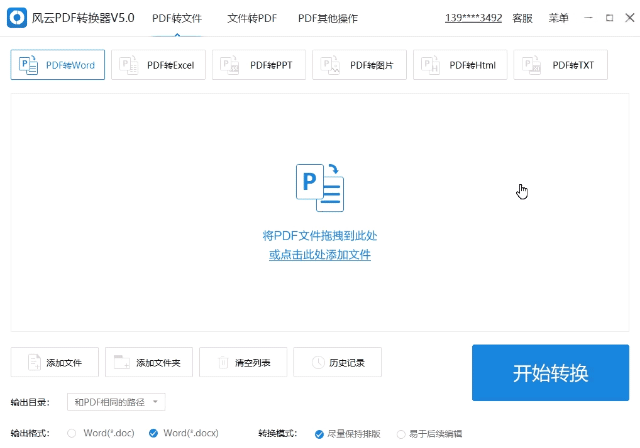Pick the PDF转图片 conversion option

359,65
